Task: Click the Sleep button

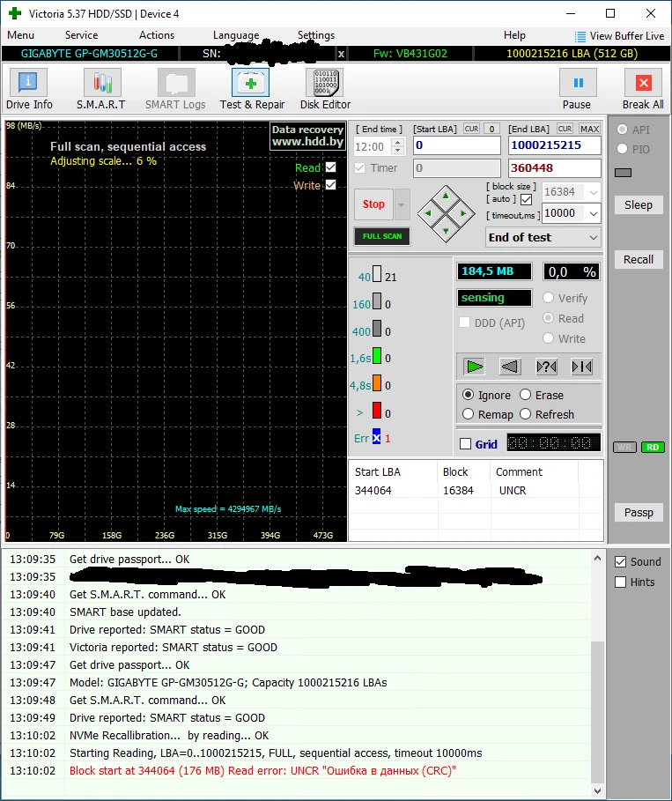Action: click(x=639, y=204)
